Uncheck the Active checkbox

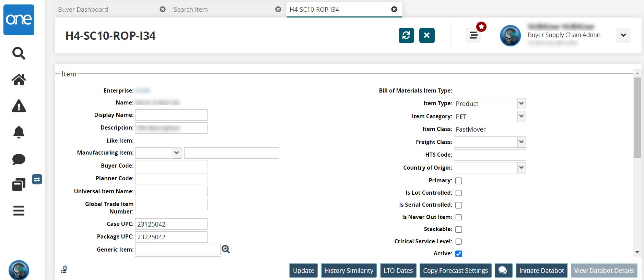coord(459,254)
